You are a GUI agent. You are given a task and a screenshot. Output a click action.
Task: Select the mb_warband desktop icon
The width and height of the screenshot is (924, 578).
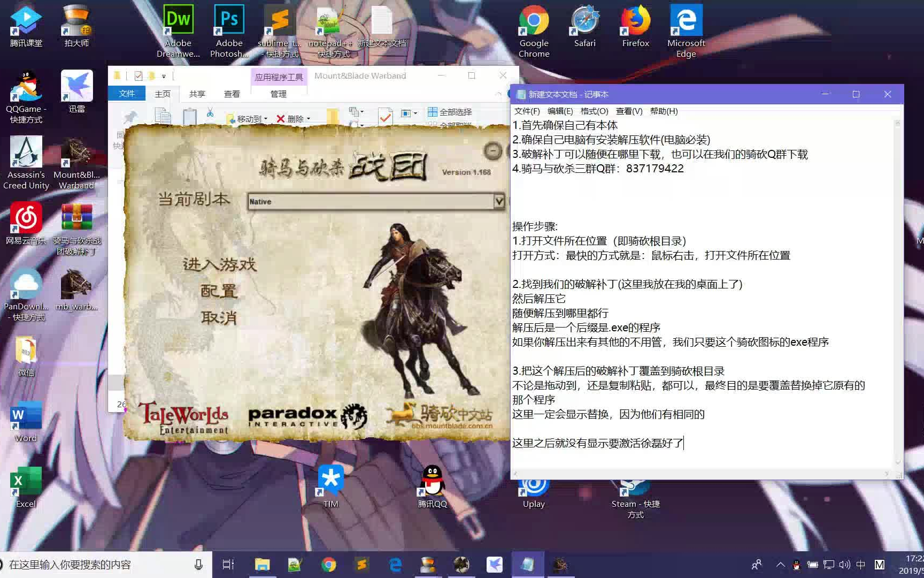(x=76, y=289)
